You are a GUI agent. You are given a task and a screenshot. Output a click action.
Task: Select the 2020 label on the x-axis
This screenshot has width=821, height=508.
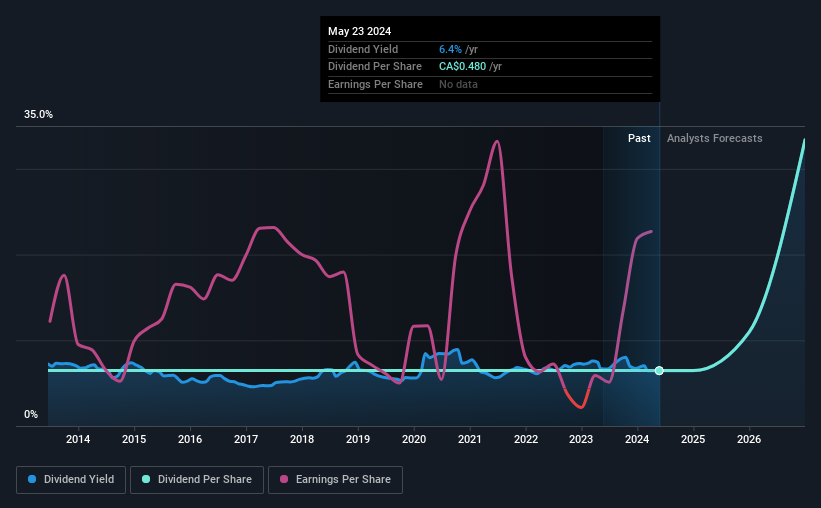pyautogui.click(x=414, y=439)
